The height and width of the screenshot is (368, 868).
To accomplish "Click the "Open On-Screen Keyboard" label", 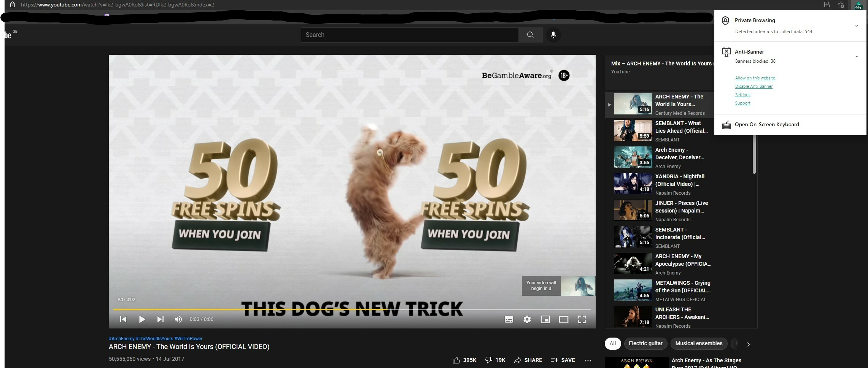I will click(767, 124).
